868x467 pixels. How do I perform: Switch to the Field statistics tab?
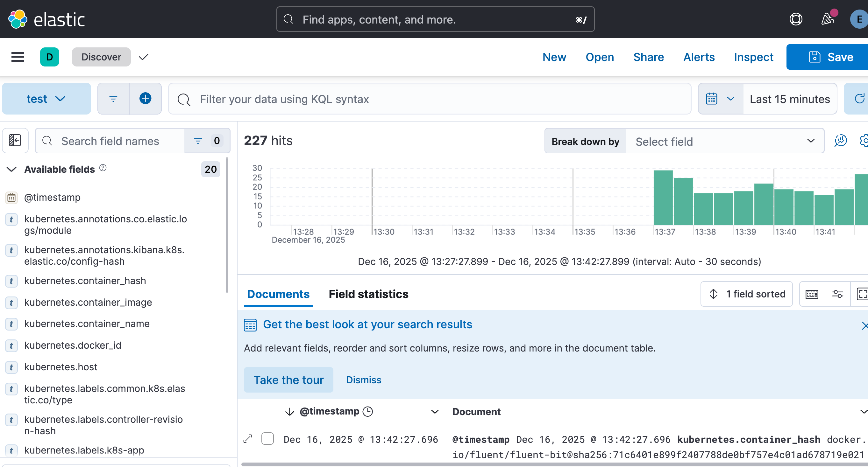click(x=368, y=294)
